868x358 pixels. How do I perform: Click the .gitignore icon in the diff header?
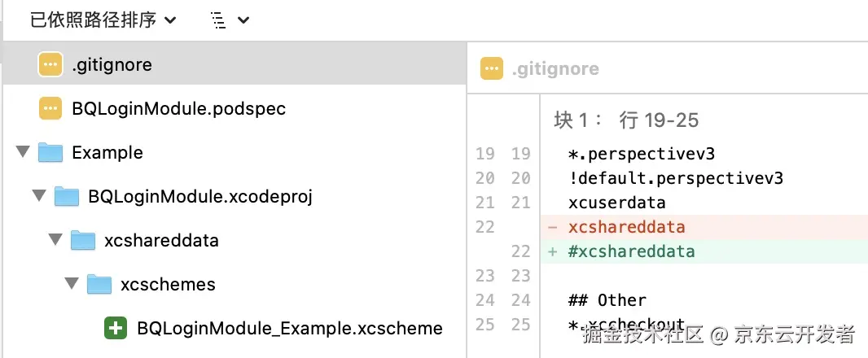pyautogui.click(x=492, y=69)
